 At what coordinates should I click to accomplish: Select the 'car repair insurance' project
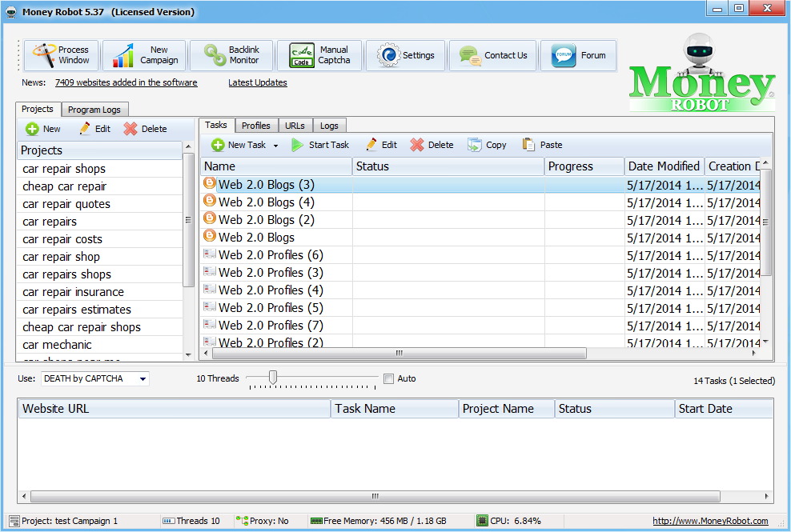click(x=99, y=292)
